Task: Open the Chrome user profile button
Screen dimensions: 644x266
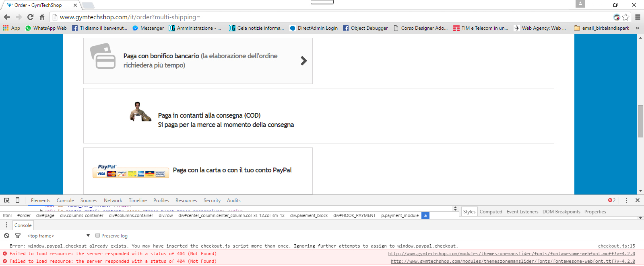Action: (x=580, y=4)
